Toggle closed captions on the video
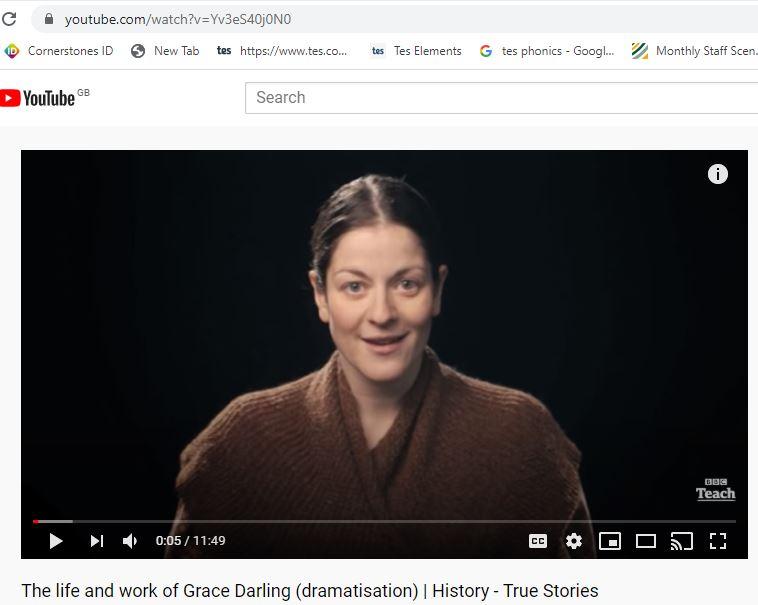The height and width of the screenshot is (605, 758). pos(538,541)
